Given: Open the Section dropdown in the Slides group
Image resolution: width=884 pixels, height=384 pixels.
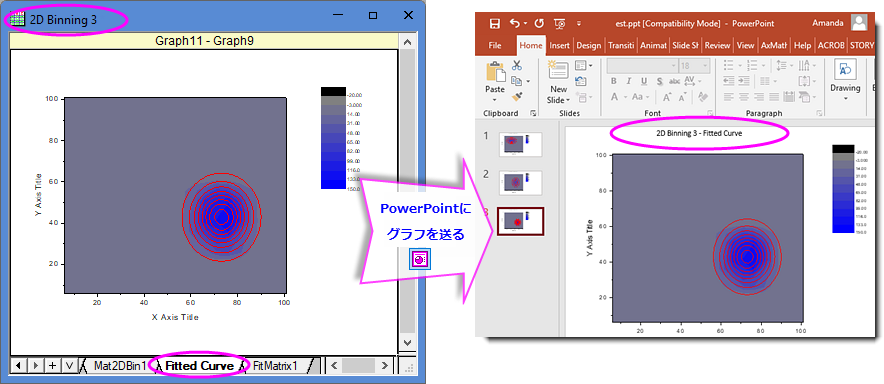Looking at the screenshot, I should (x=584, y=97).
